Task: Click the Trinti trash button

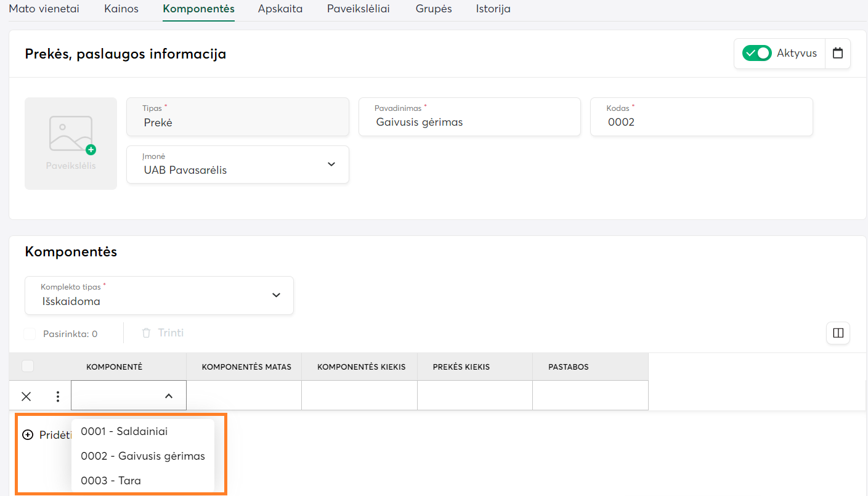Action: [x=163, y=333]
